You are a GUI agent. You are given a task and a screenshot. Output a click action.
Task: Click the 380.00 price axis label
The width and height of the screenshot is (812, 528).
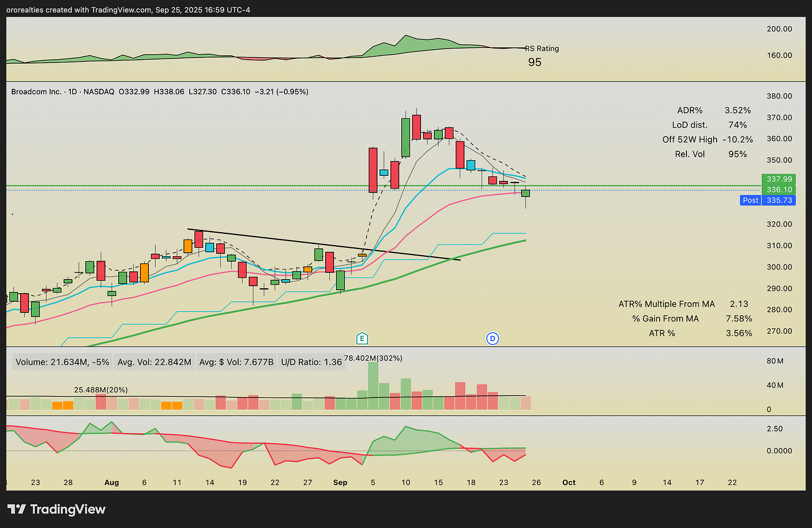[x=779, y=96]
